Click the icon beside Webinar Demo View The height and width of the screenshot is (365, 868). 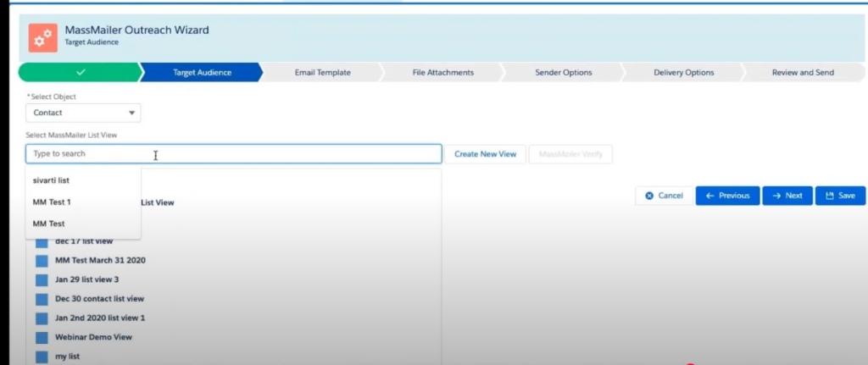tap(42, 337)
